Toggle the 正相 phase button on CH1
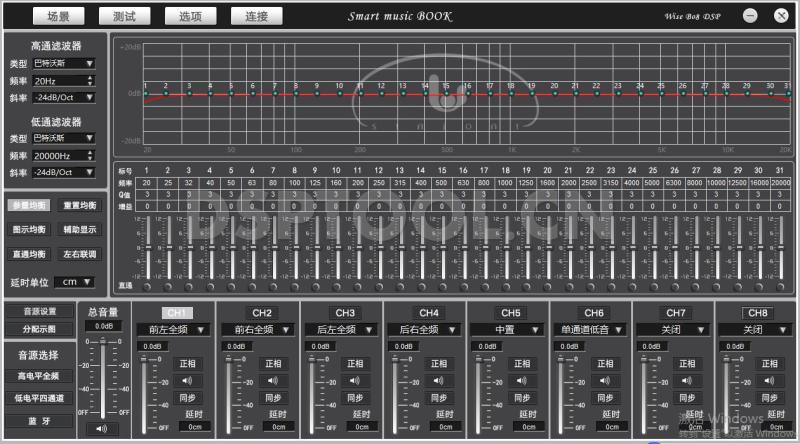Viewport: 800px width, 444px height. coord(189,364)
